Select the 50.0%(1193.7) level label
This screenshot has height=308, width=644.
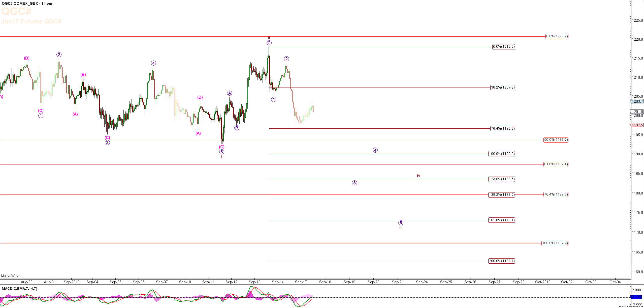click(556, 140)
